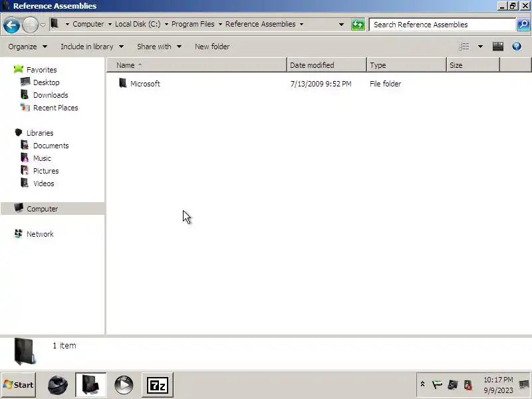The width and height of the screenshot is (532, 399).
Task: Click the Explorer taskbar button
Action: pyautogui.click(x=90, y=385)
